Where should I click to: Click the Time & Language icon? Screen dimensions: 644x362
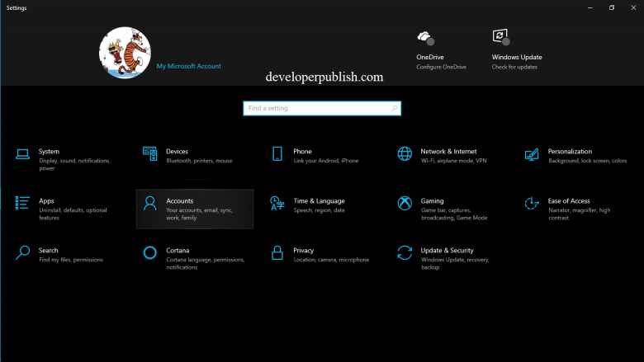[277, 204]
